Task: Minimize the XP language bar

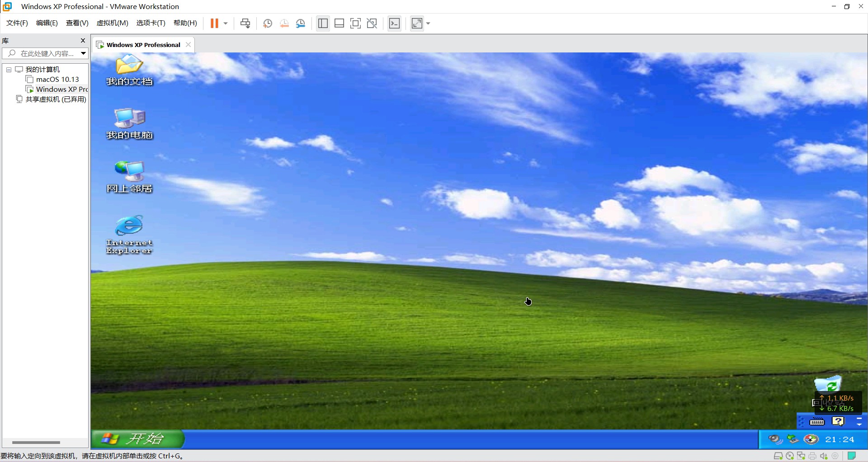Action: click(x=859, y=419)
